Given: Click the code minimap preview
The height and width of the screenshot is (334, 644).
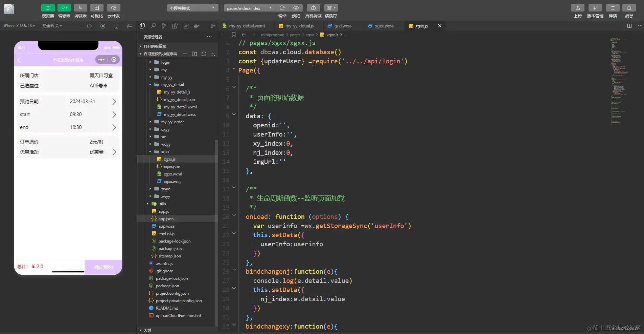Looking at the screenshot, I should tap(619, 81).
